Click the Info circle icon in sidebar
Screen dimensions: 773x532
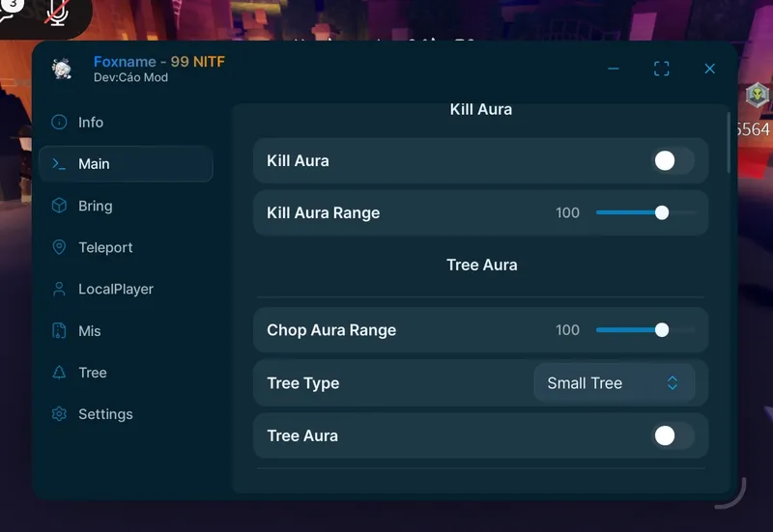(x=60, y=123)
